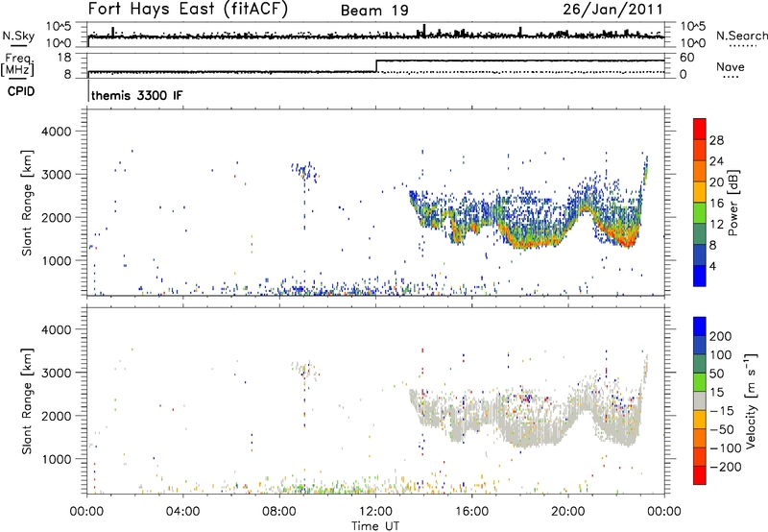The width and height of the screenshot is (768, 532).
Task: Select the '2000' tick in the power panel
Action: click(56, 217)
